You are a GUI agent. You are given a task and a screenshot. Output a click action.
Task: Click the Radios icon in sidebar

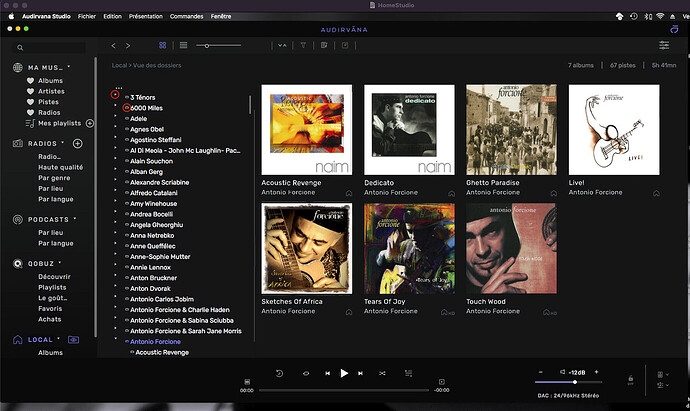click(18, 143)
